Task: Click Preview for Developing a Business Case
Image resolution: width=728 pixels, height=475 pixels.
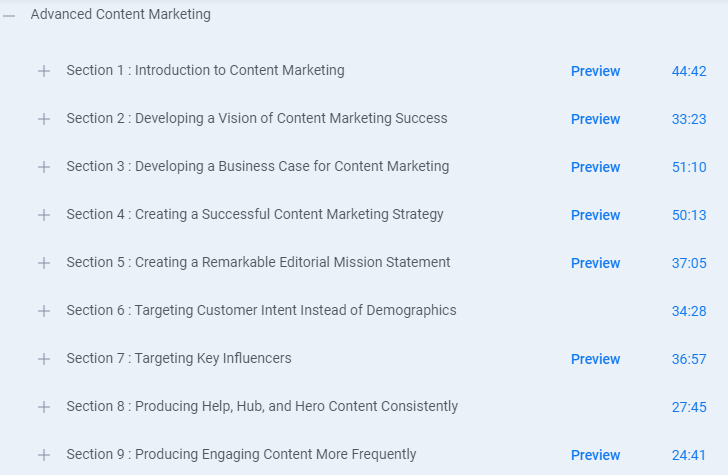Action: (595, 167)
